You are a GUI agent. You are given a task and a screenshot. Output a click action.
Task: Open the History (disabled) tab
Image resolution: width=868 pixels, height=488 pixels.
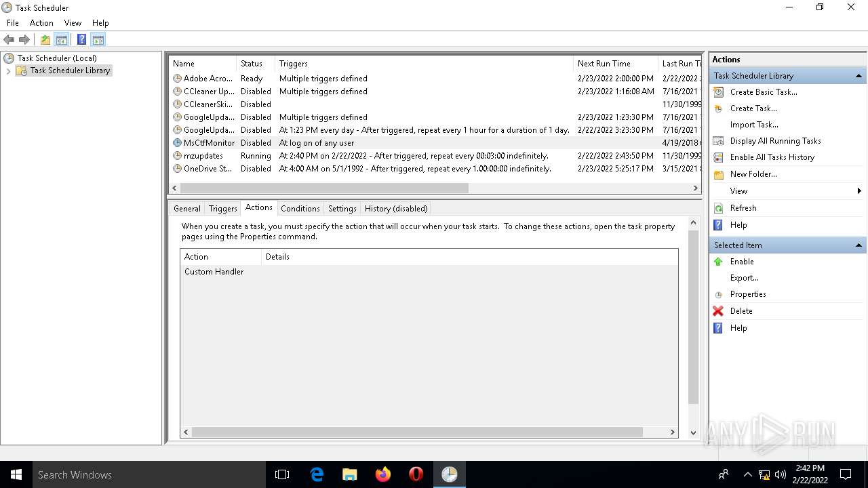pos(396,209)
